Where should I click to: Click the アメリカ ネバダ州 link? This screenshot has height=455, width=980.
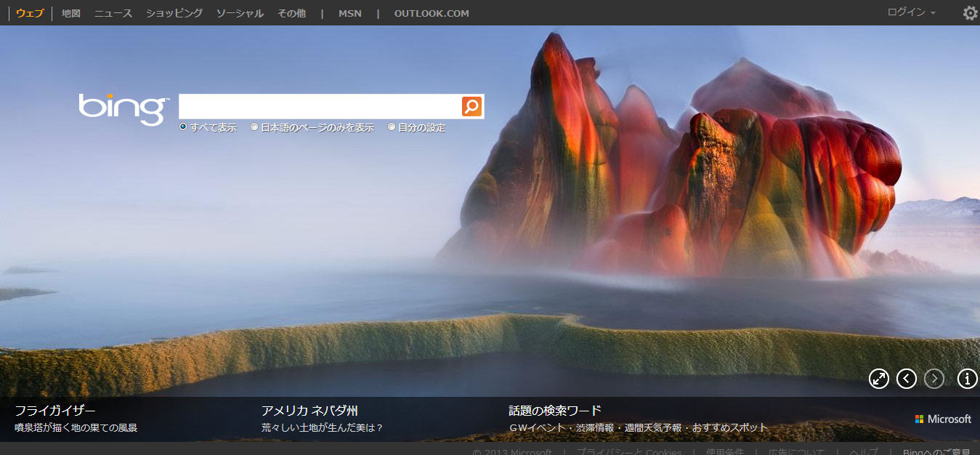click(x=309, y=411)
